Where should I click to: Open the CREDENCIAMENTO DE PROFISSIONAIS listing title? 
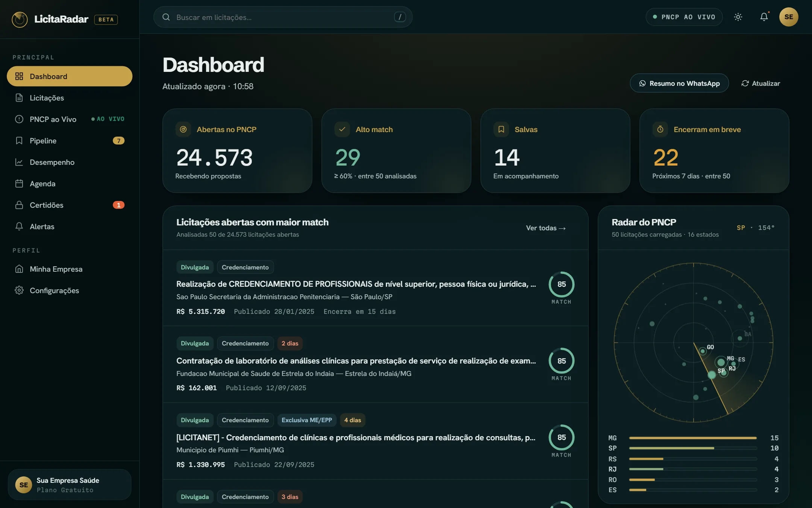356,284
